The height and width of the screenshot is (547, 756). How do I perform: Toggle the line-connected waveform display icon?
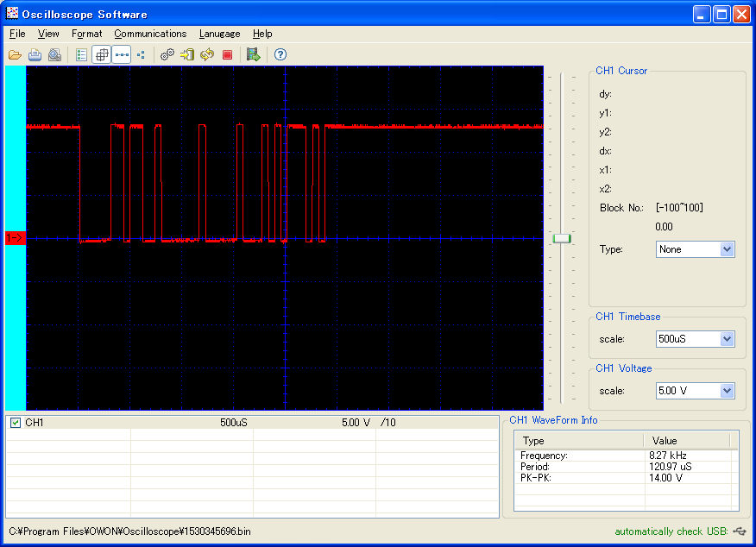tap(122, 55)
